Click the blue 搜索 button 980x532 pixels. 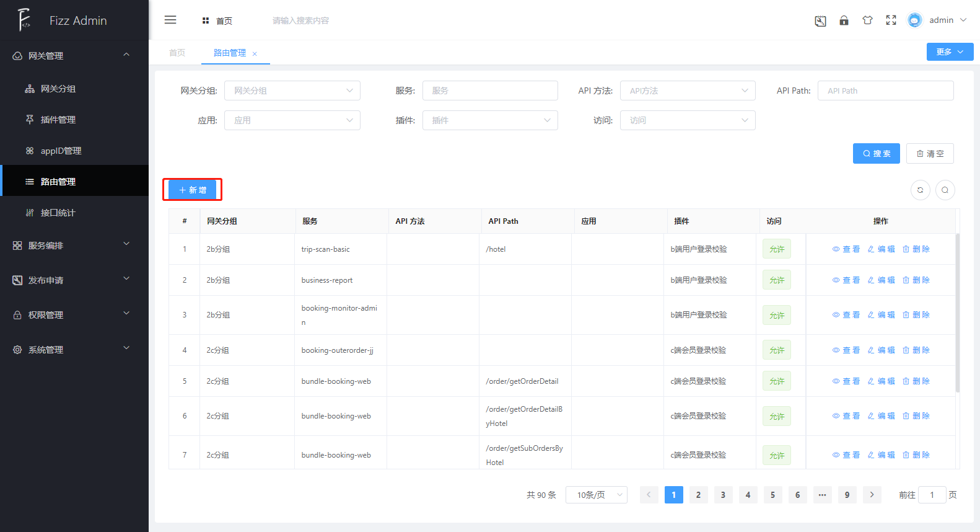click(876, 154)
